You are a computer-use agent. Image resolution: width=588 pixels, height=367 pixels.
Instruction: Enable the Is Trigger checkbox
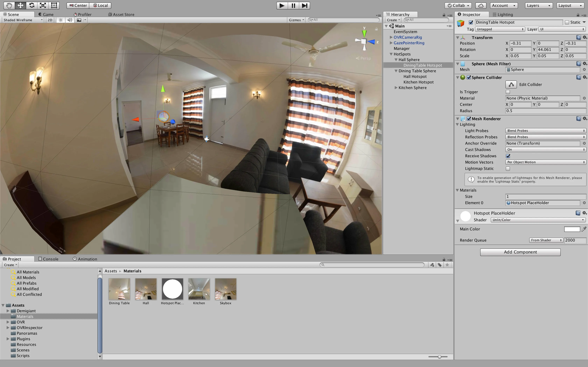[508, 92]
